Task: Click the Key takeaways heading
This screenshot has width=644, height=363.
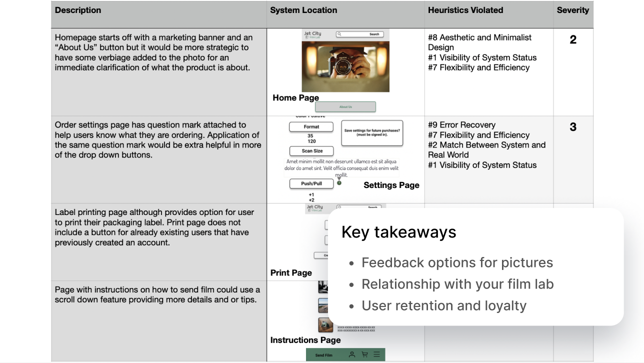Action: pos(399,232)
